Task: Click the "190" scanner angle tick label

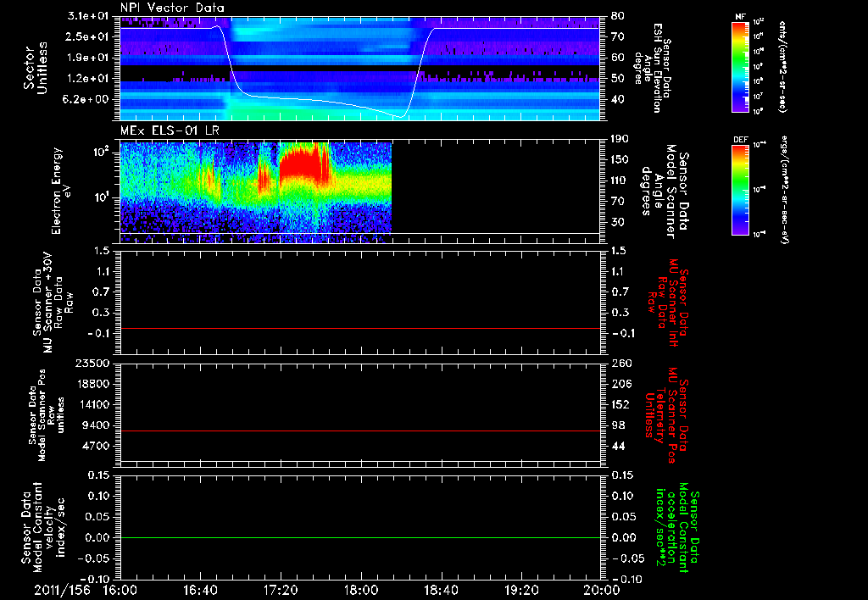Action: [620, 139]
